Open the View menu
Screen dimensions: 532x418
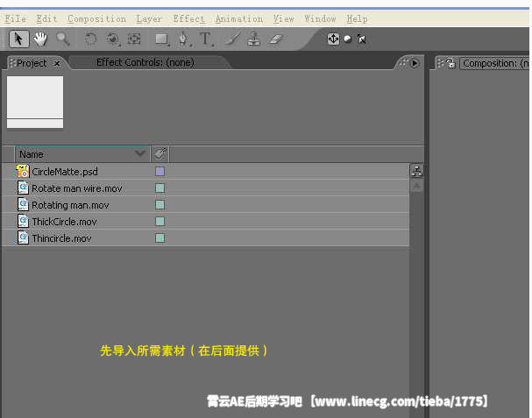284,18
